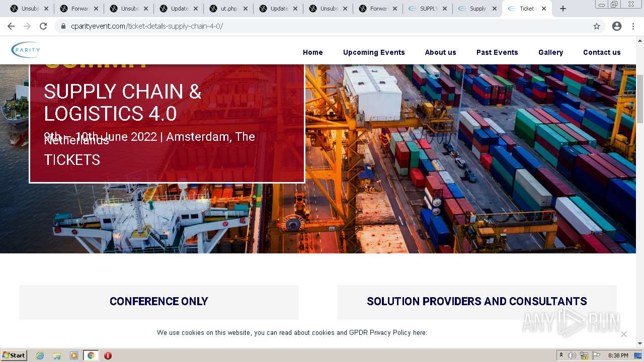Expand hidden system tray icons arrow
This screenshot has width=644, height=362.
(561, 355)
